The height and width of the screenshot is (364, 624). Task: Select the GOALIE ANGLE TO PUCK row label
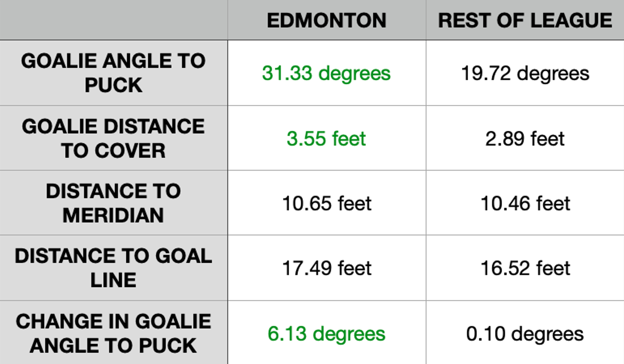pos(114,73)
